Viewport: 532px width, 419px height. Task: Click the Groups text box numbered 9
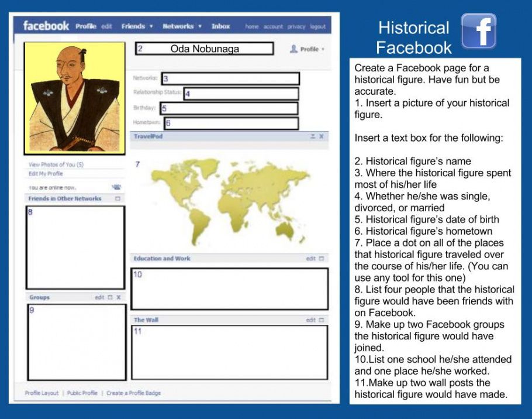77,342
